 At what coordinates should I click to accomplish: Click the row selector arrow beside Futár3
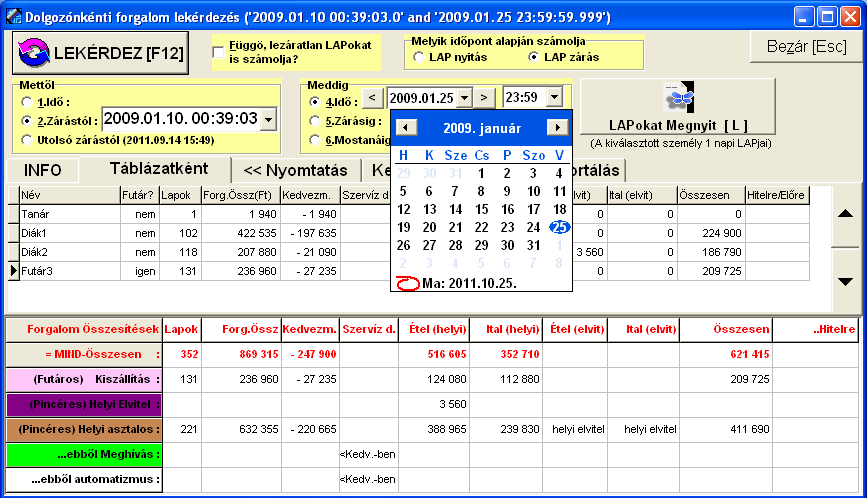pos(14,271)
